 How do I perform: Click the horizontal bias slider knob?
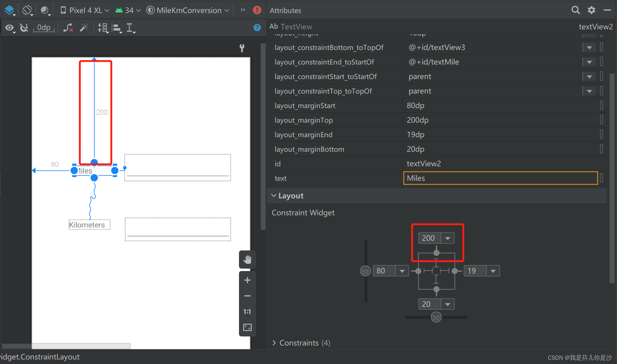coord(436,317)
